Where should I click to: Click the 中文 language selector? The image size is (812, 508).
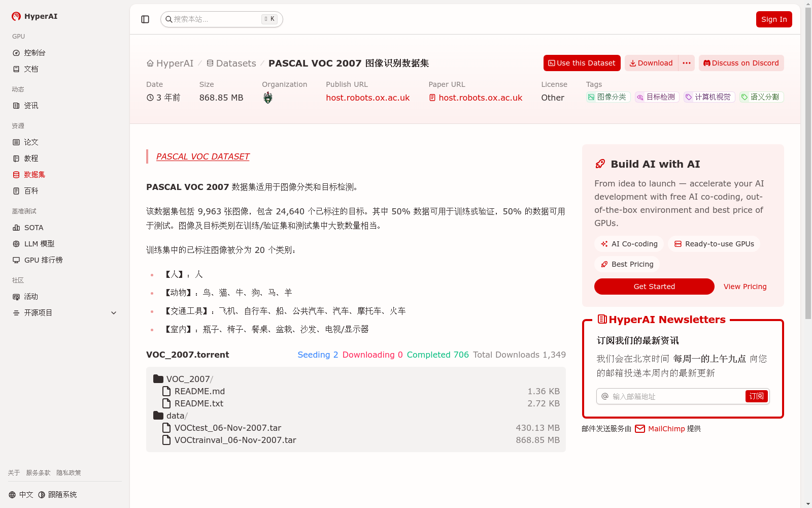coord(21,495)
